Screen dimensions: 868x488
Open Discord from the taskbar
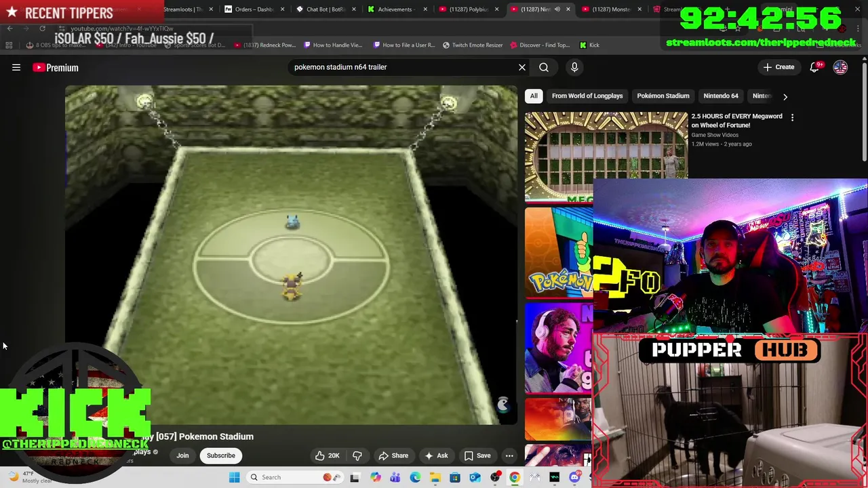pos(574,477)
